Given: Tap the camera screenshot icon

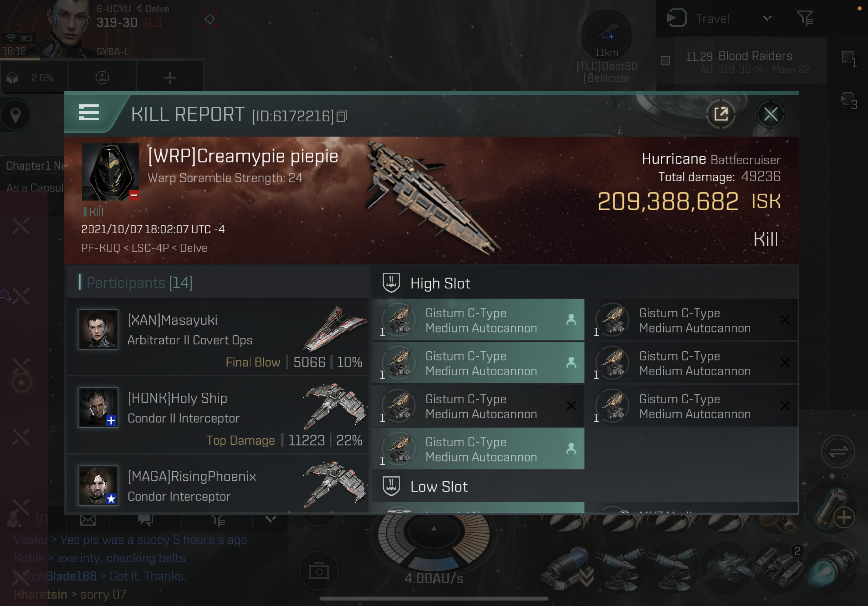Looking at the screenshot, I should point(319,571).
